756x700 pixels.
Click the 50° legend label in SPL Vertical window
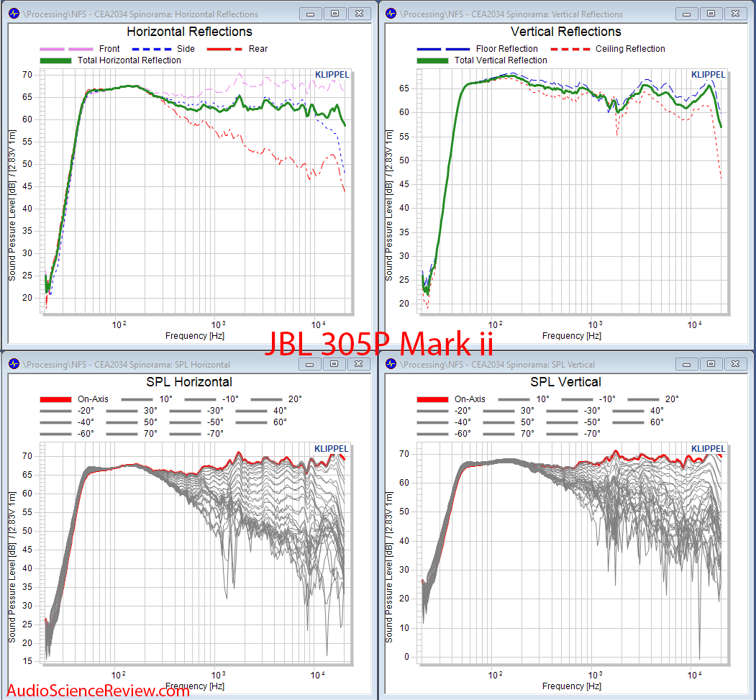pos(527,422)
